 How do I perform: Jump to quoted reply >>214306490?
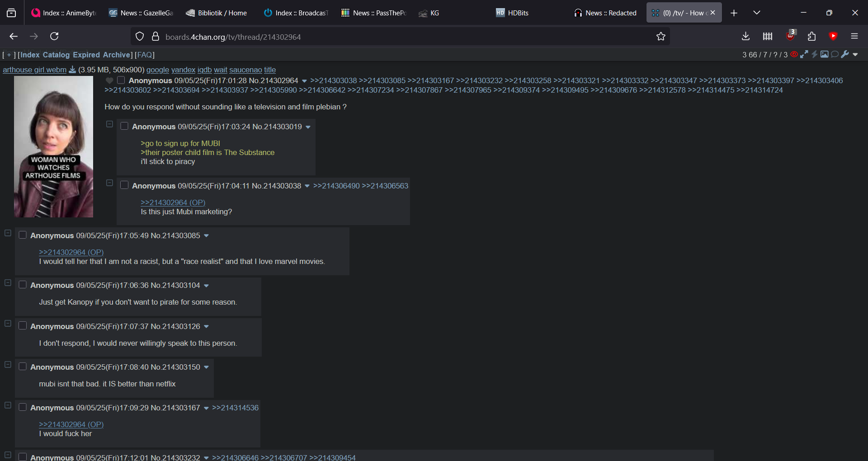click(336, 186)
